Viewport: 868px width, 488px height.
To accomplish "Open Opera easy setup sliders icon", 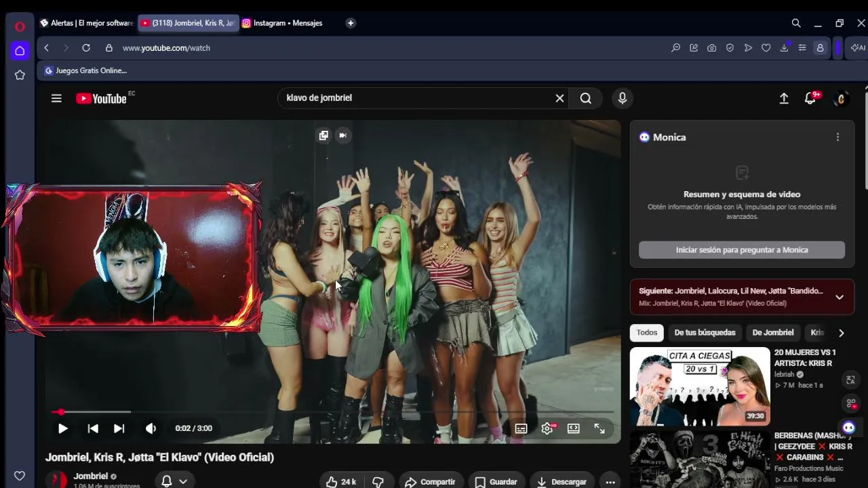I will pyautogui.click(x=802, y=48).
